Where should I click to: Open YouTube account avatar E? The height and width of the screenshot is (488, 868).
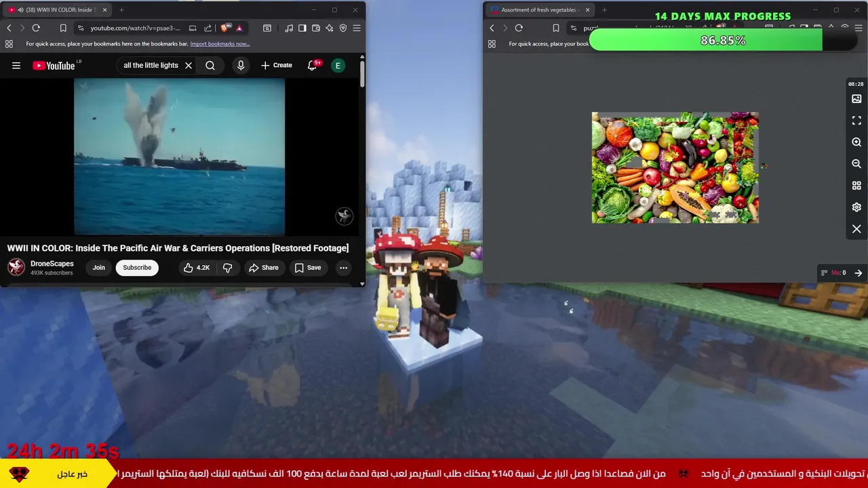(x=338, y=66)
